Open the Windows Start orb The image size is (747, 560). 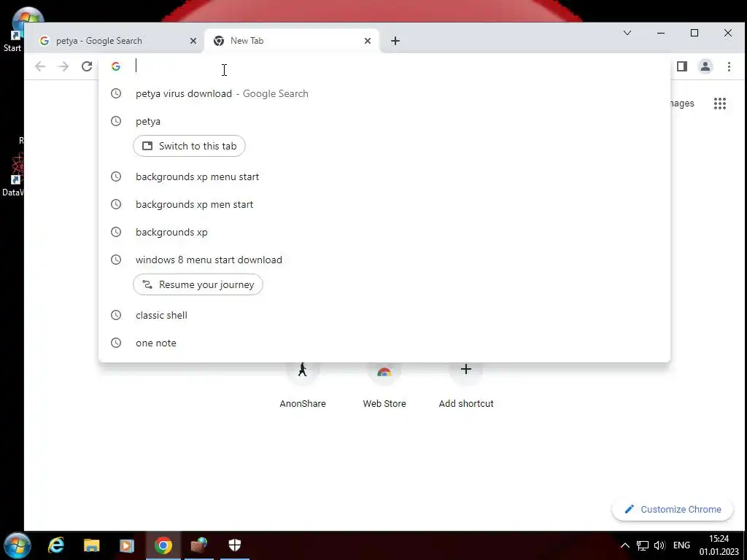pos(18,545)
